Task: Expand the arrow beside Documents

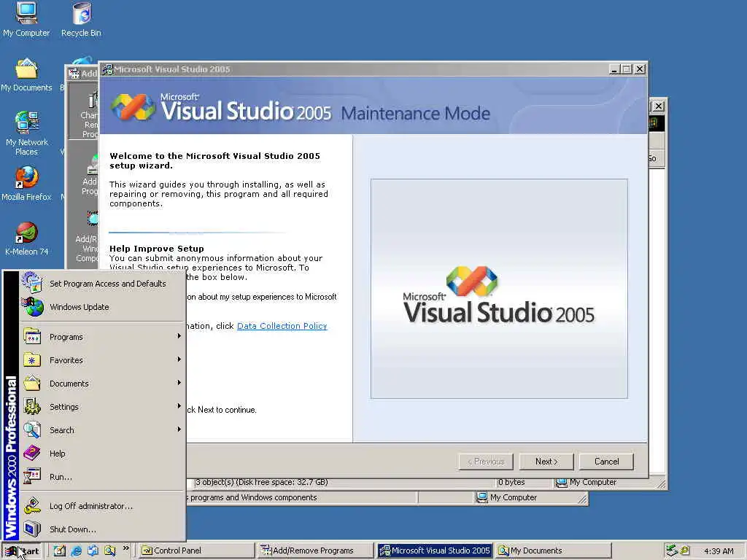Action: [179, 383]
